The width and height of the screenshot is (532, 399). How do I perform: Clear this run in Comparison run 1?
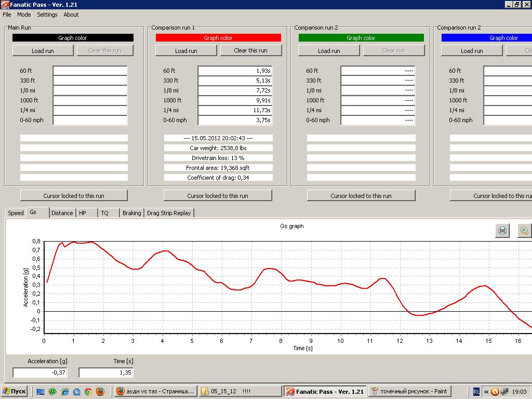250,50
